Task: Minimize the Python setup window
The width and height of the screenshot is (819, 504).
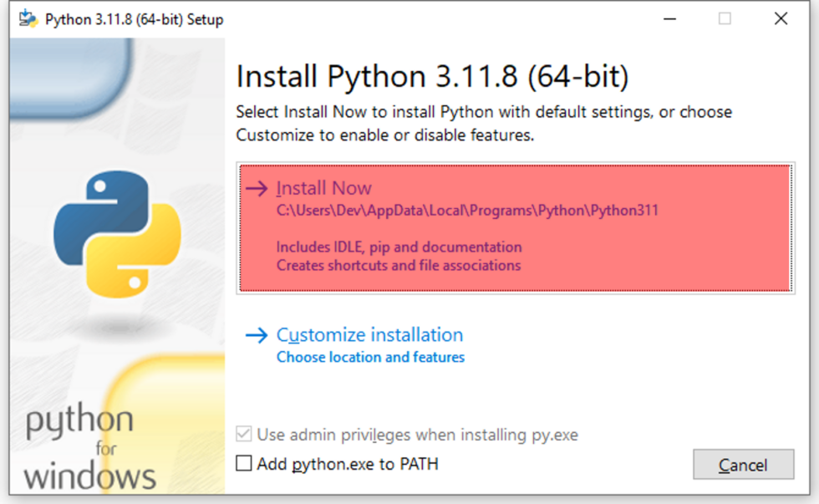Action: click(x=670, y=18)
